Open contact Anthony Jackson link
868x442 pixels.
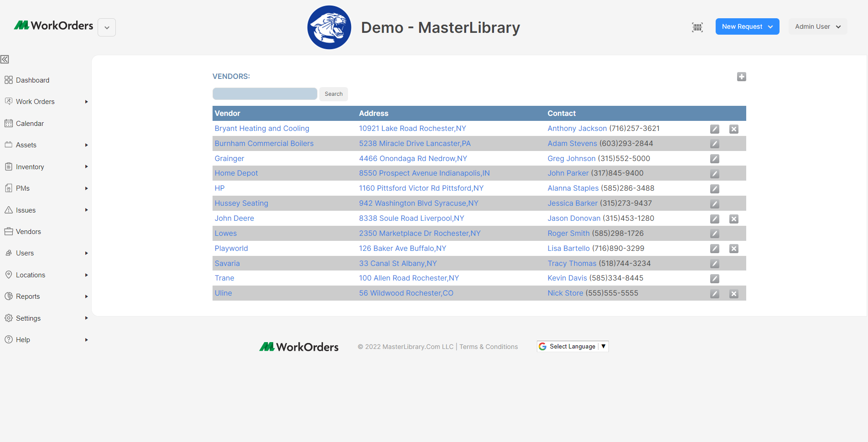[577, 129]
